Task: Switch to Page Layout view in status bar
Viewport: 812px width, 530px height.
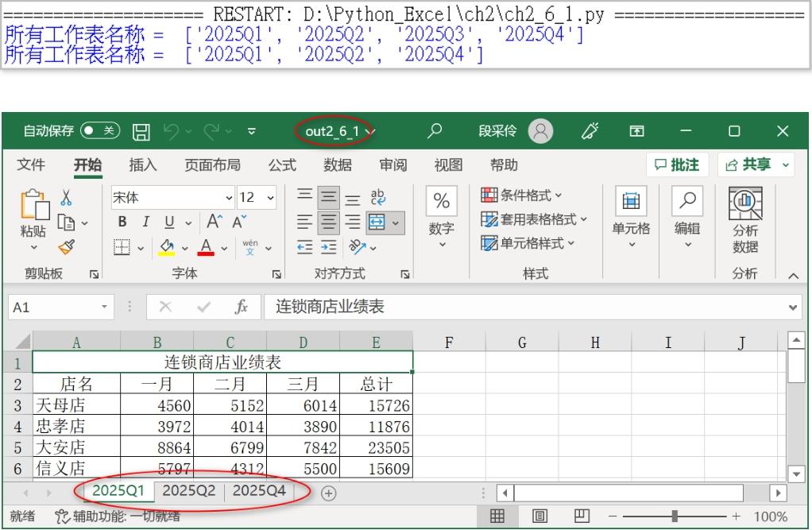Action: (x=540, y=516)
